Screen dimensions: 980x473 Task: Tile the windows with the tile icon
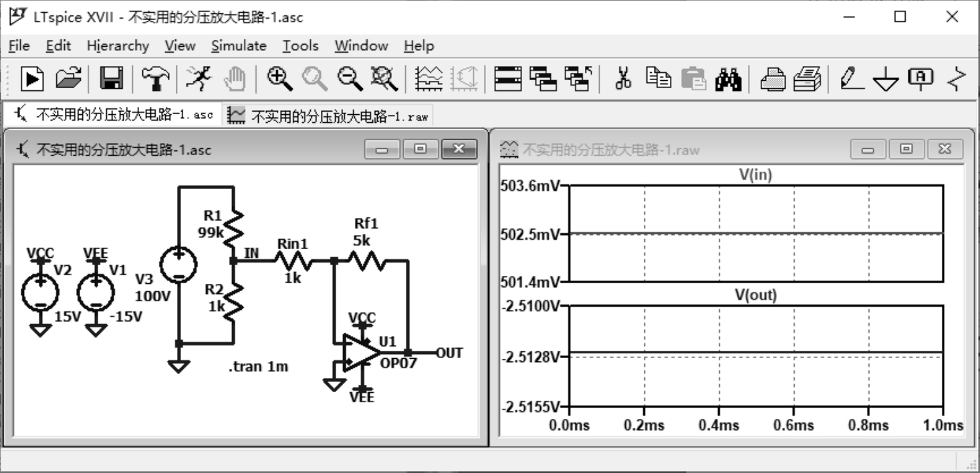pos(508,79)
